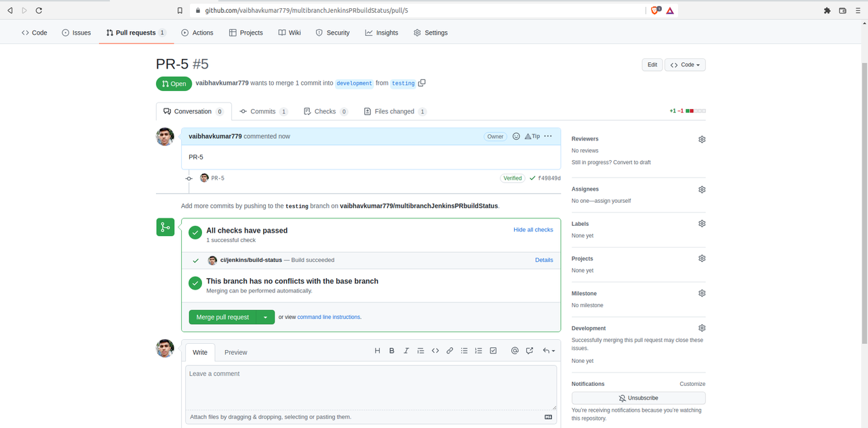The image size is (868, 428).
Task: Insert numbered list in comment
Action: pos(479,351)
